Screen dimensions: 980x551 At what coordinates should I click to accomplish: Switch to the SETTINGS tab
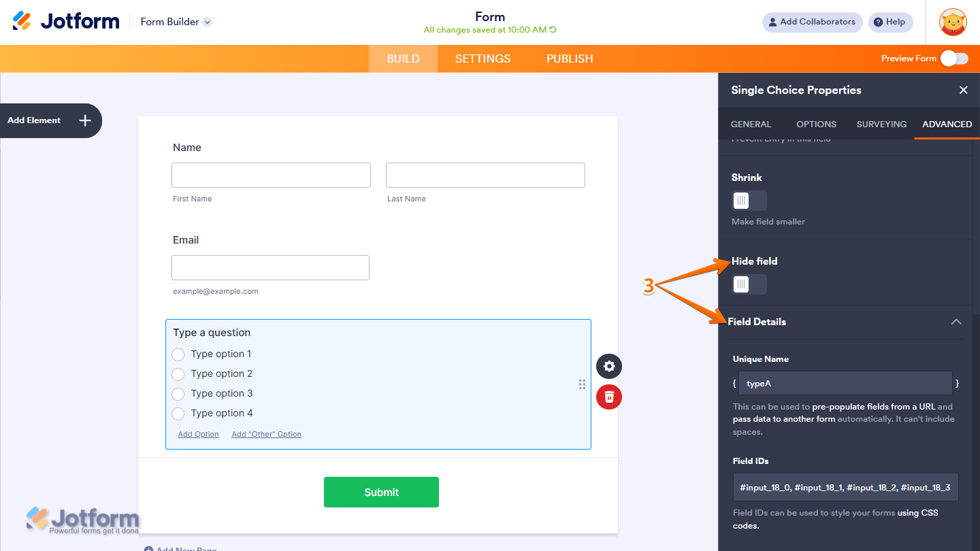point(483,59)
